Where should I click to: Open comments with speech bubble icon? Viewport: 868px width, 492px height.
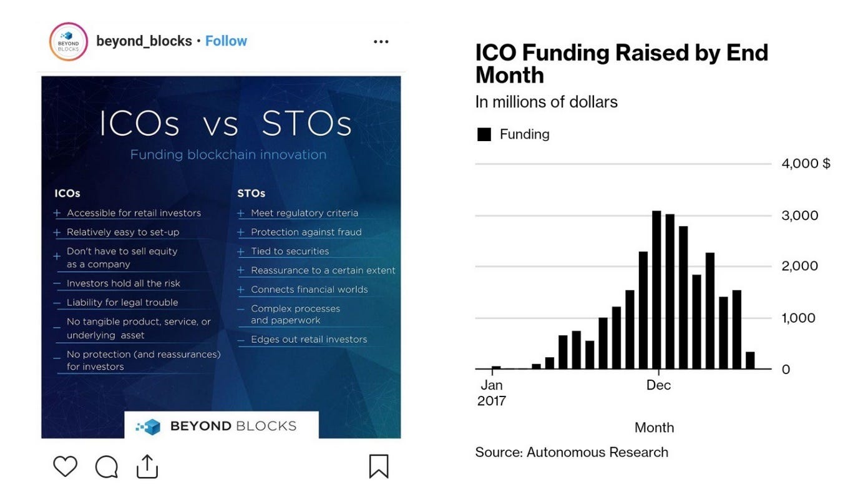point(107,466)
